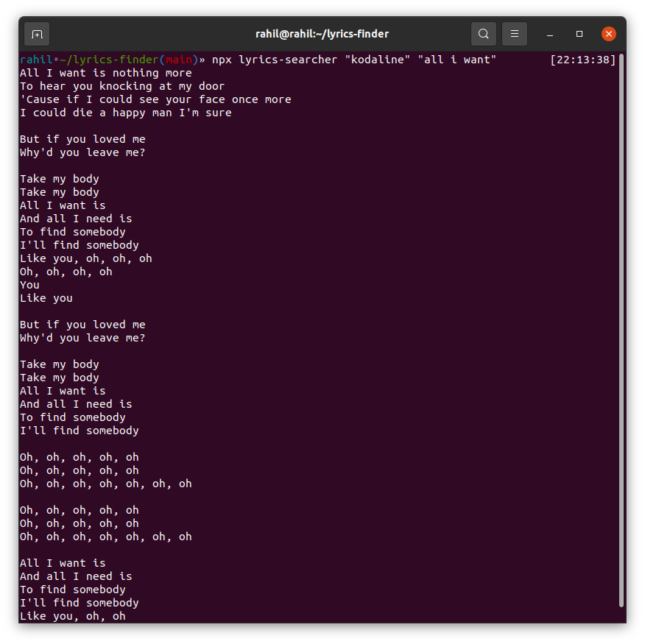645x644 pixels.
Task: Click the line 'Oh, oh, oh, oh' with four ohs
Action: (x=66, y=272)
